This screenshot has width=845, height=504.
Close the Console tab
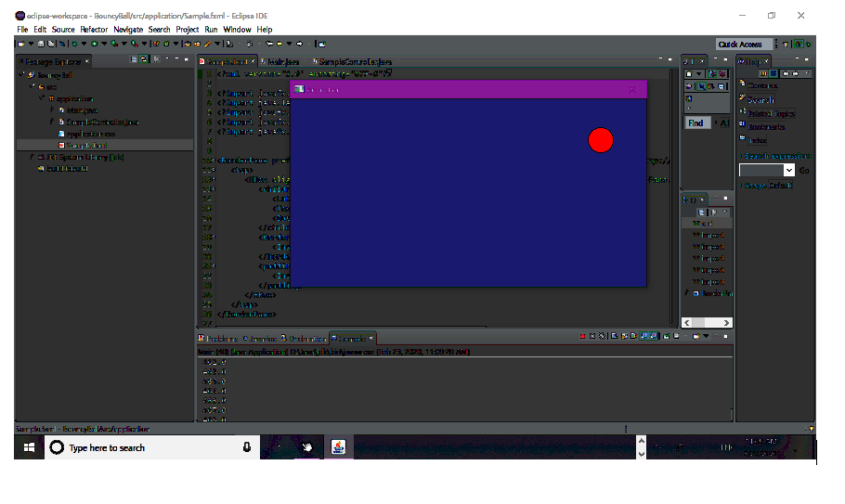pyautogui.click(x=370, y=338)
